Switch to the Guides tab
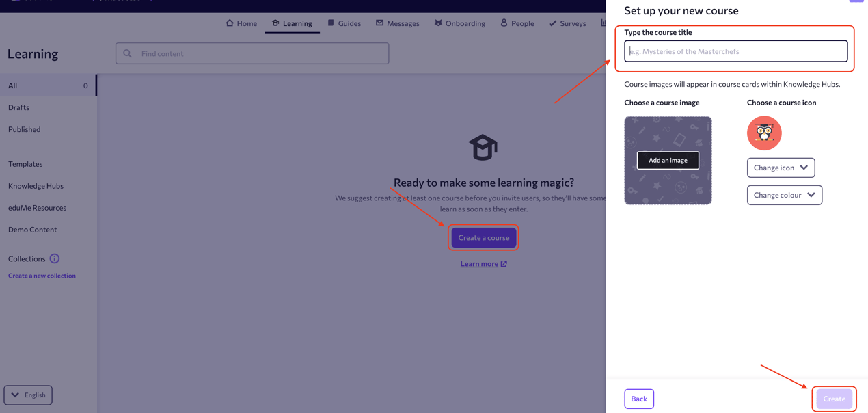Screen dimensions: 868x413 344,23
